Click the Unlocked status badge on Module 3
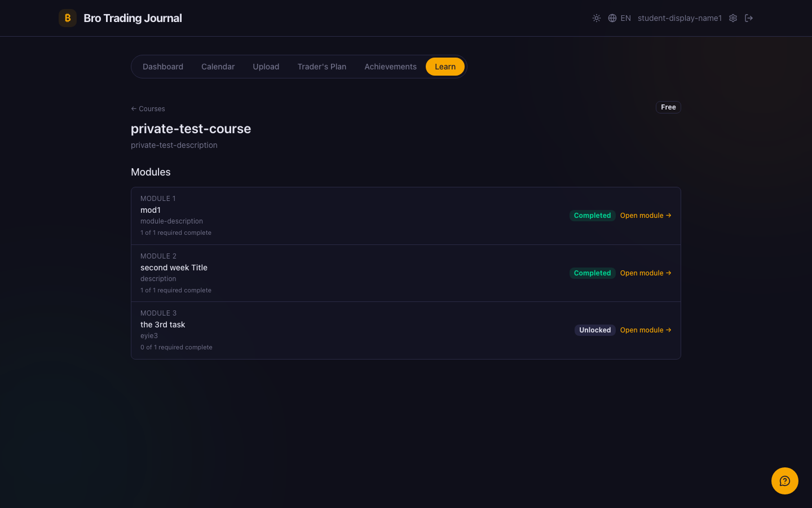This screenshot has height=508, width=812. (595, 330)
